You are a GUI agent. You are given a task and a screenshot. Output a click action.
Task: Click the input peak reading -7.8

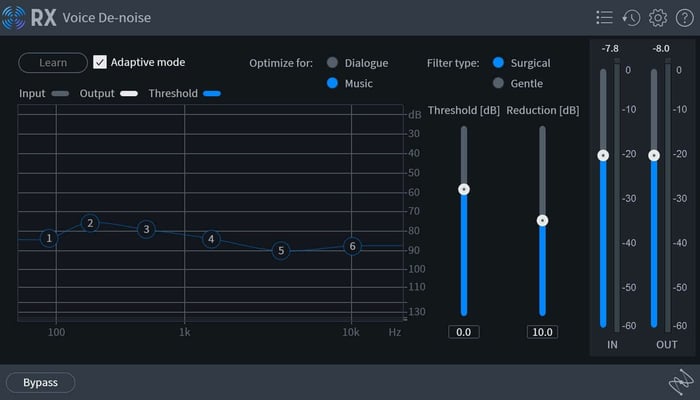coord(610,49)
